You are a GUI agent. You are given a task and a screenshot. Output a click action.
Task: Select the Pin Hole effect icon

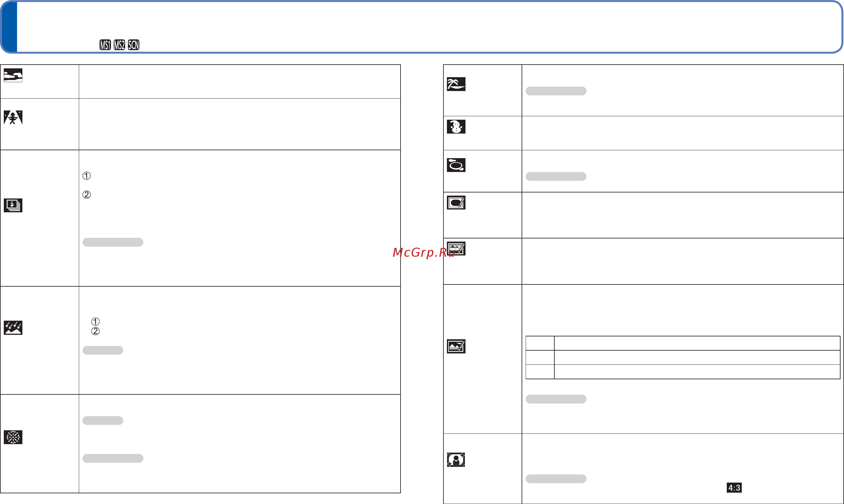[x=456, y=203]
